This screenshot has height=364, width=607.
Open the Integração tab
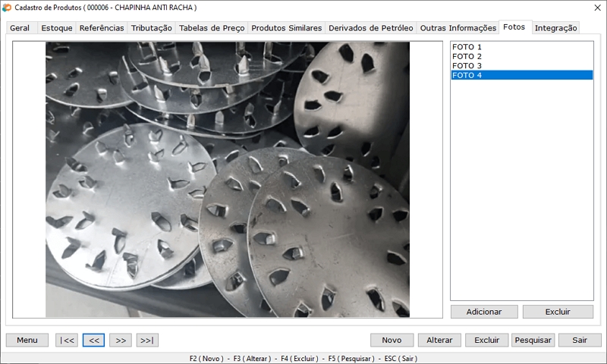coord(555,28)
